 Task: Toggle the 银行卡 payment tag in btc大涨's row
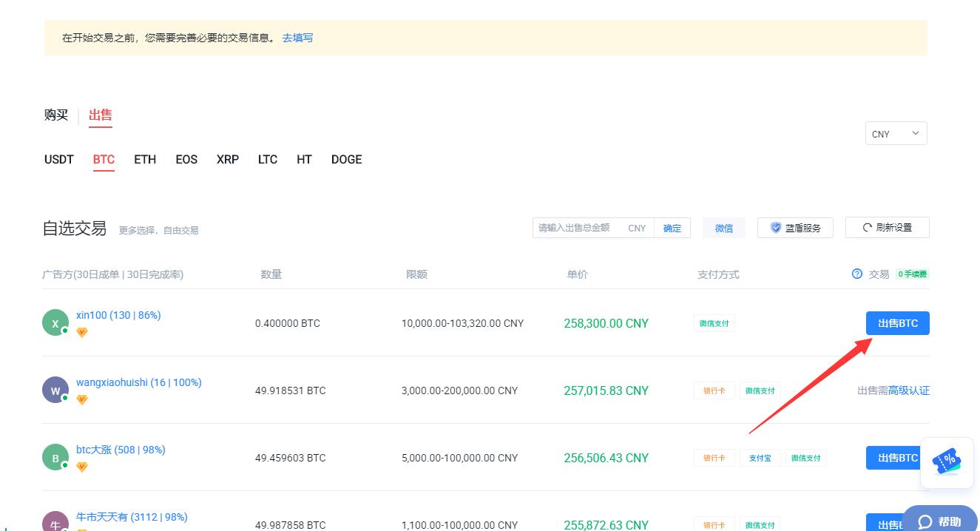[x=714, y=458]
